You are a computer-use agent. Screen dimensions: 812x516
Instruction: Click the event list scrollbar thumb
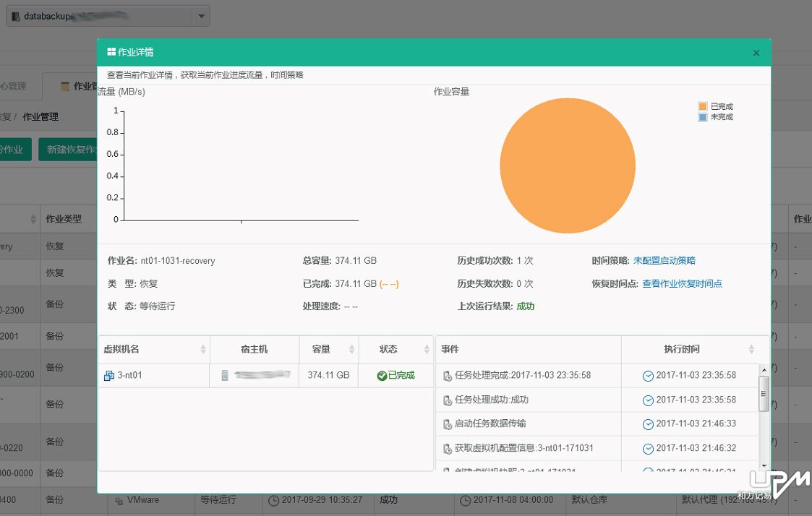coord(764,394)
